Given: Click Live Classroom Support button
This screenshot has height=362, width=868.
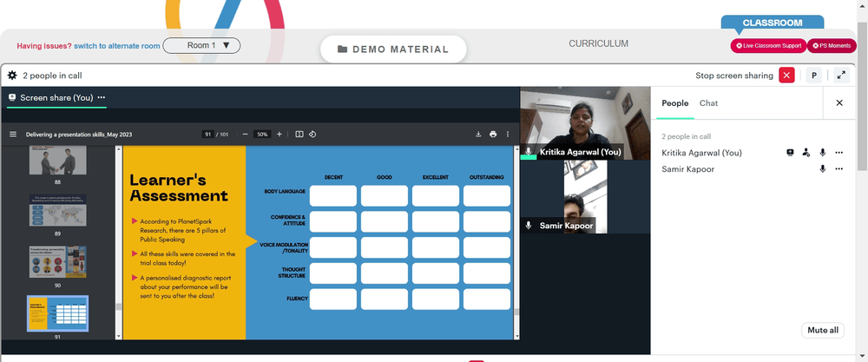Looking at the screenshot, I should 768,46.
